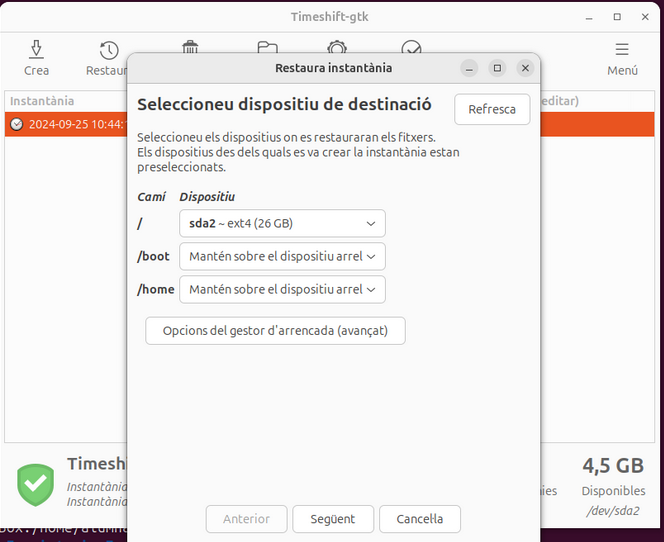The image size is (664, 542).
Task: Click the green shield status icon
Action: pyautogui.click(x=36, y=484)
